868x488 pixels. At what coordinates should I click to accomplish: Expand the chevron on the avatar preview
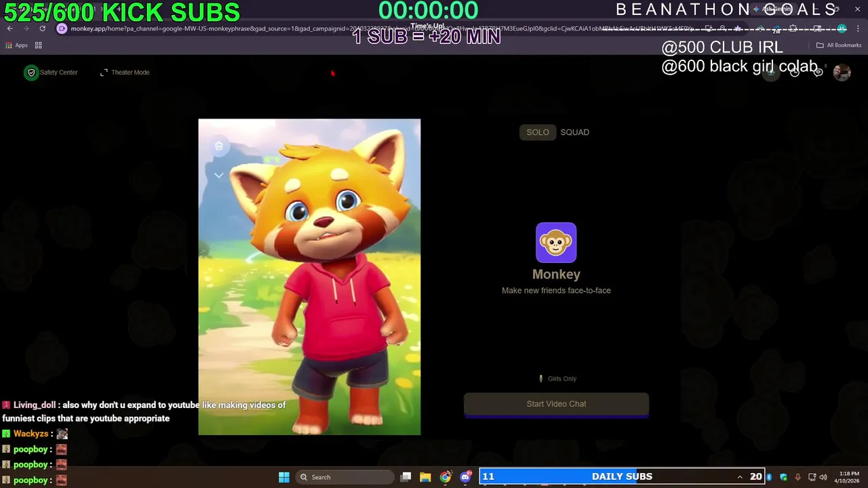[218, 175]
